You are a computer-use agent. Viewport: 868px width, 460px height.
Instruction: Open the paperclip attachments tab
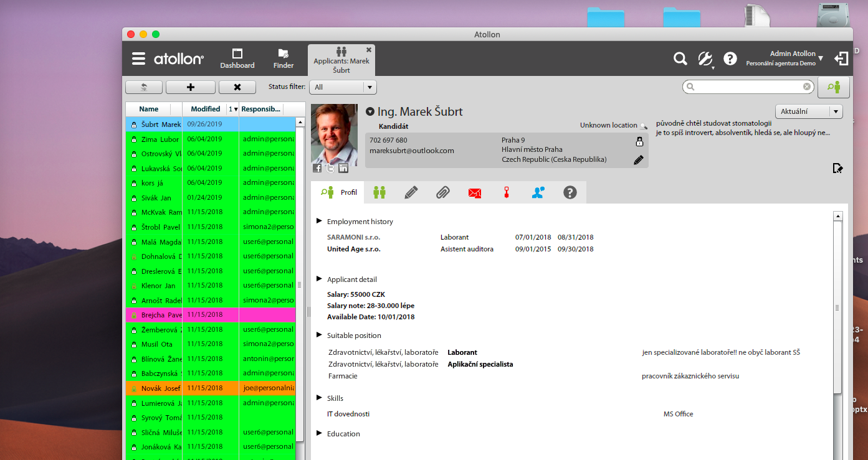[442, 192]
